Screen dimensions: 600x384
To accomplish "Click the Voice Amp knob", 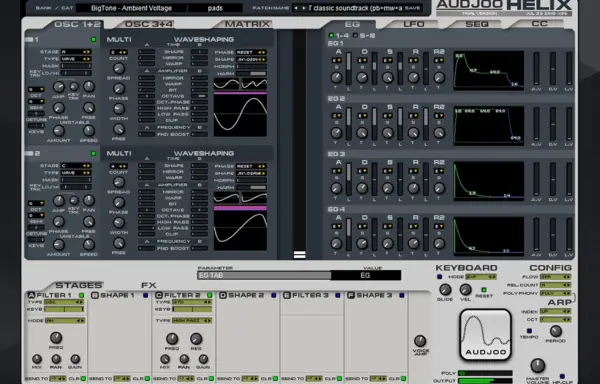I will 420,341.
